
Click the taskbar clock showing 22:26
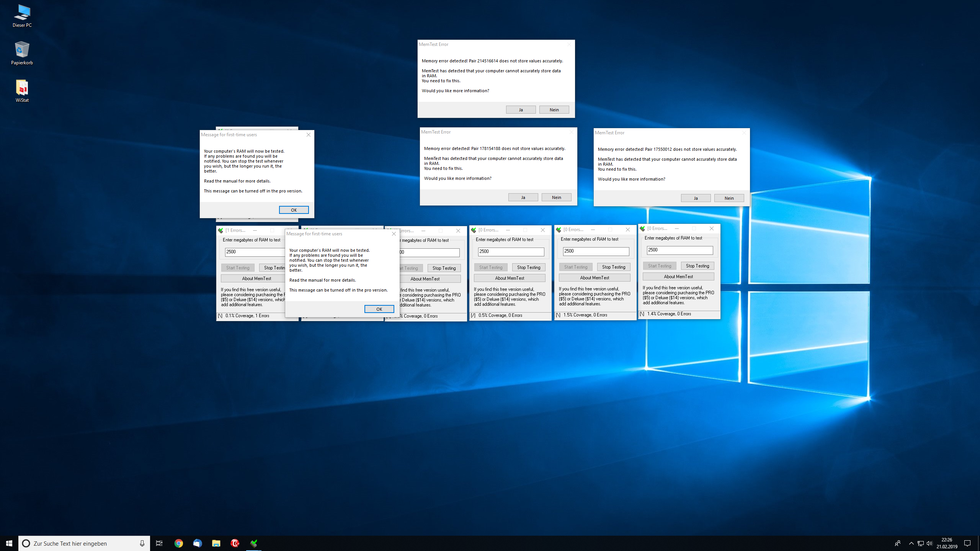pyautogui.click(x=947, y=543)
